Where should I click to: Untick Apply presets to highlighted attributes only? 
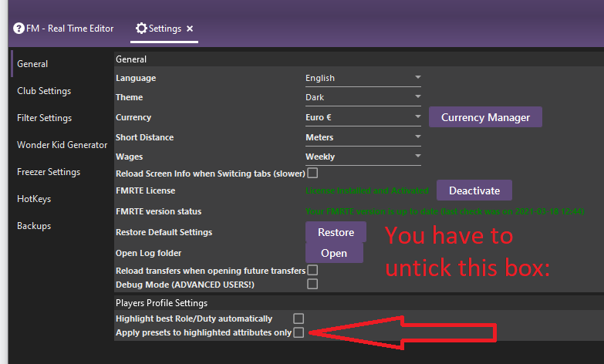pyautogui.click(x=299, y=332)
